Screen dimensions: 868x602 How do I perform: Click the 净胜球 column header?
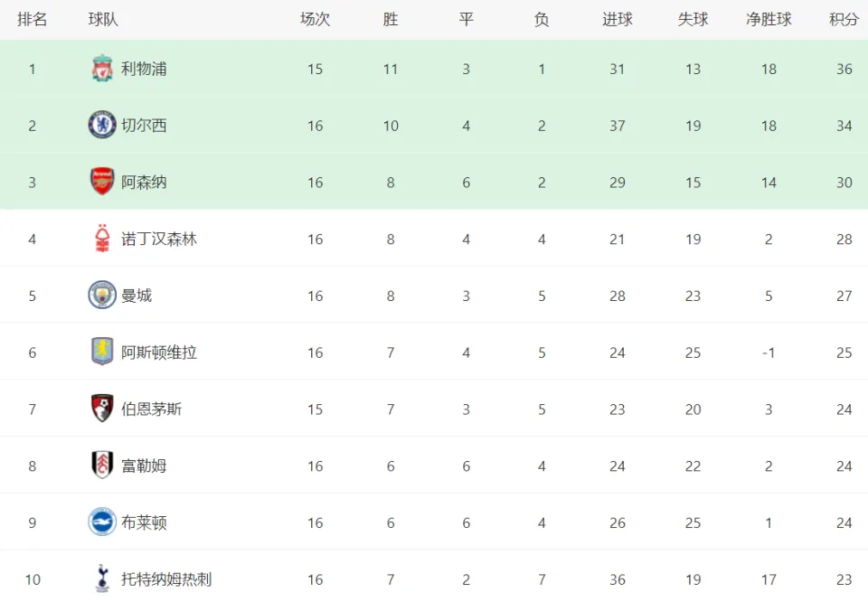[x=769, y=20]
